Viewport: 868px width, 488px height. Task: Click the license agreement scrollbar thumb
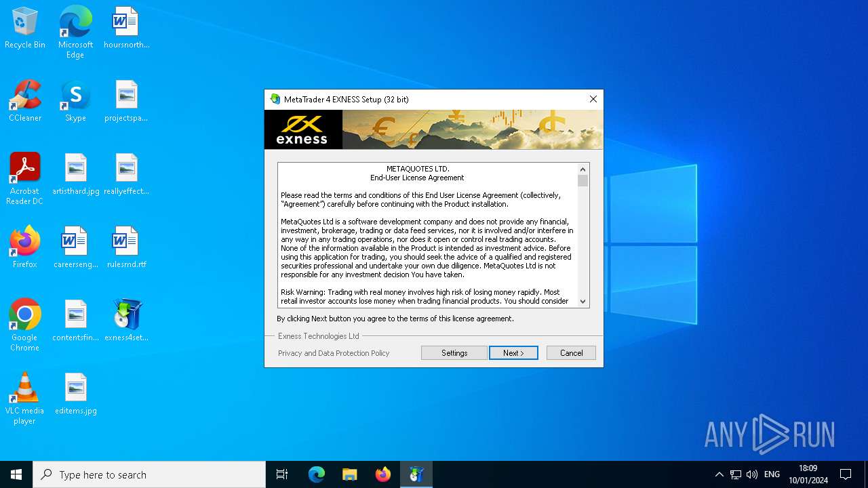[x=583, y=180]
